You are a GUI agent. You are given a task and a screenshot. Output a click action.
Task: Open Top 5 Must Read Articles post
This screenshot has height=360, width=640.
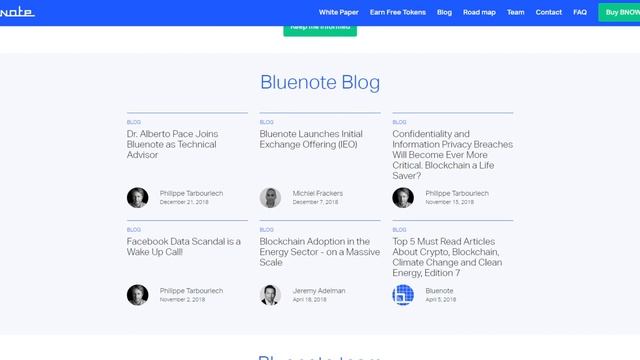click(x=447, y=257)
